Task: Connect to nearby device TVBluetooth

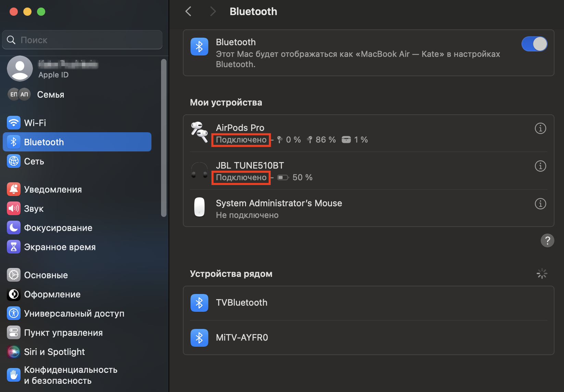Action: click(369, 303)
